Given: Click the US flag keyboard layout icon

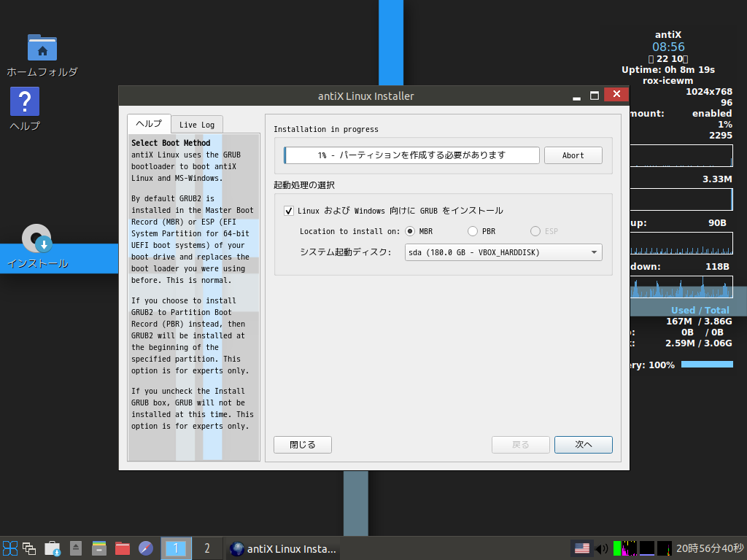Looking at the screenshot, I should pyautogui.click(x=581, y=548).
